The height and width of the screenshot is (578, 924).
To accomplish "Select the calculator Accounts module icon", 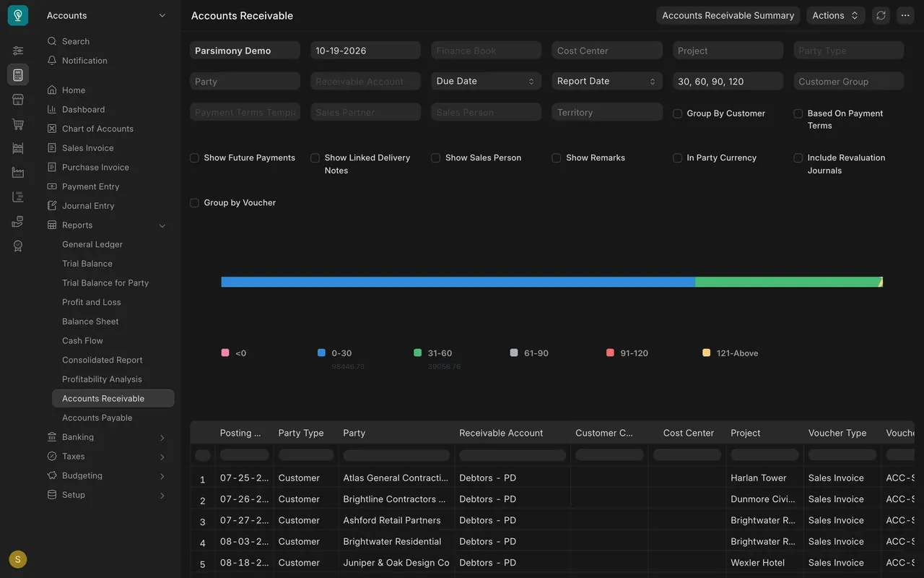I will click(18, 75).
